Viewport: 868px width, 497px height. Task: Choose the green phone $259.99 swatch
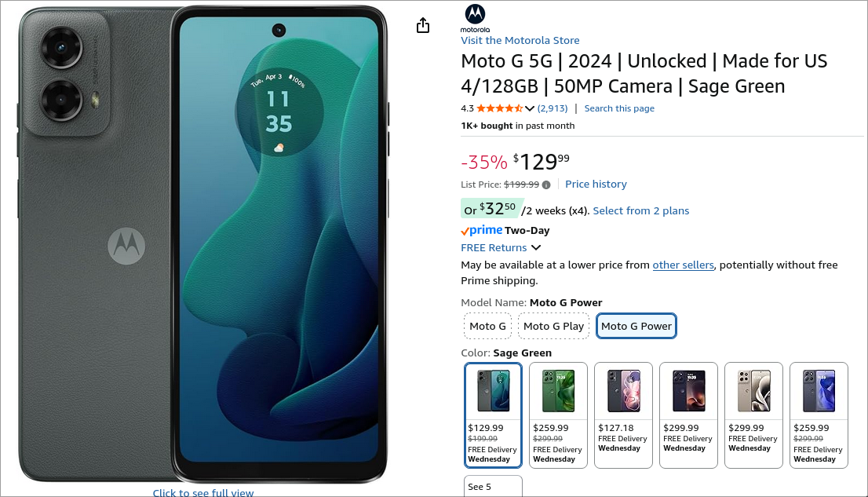coord(558,415)
